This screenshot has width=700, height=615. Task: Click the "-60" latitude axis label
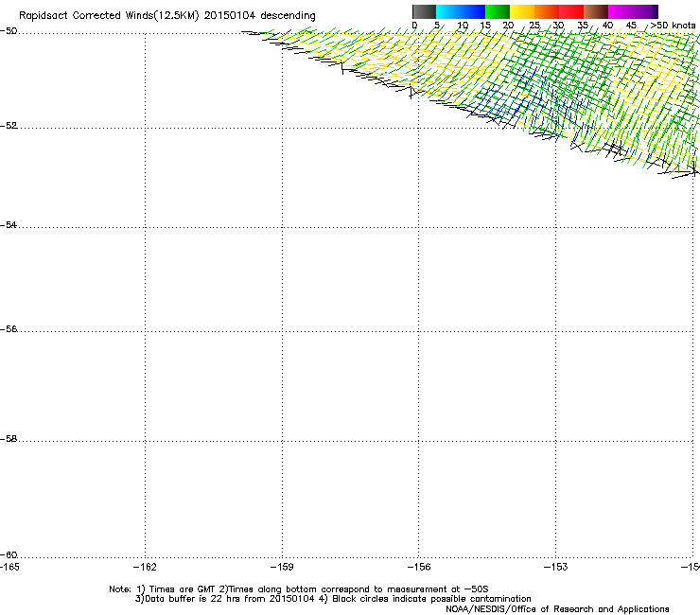pyautogui.click(x=9, y=555)
